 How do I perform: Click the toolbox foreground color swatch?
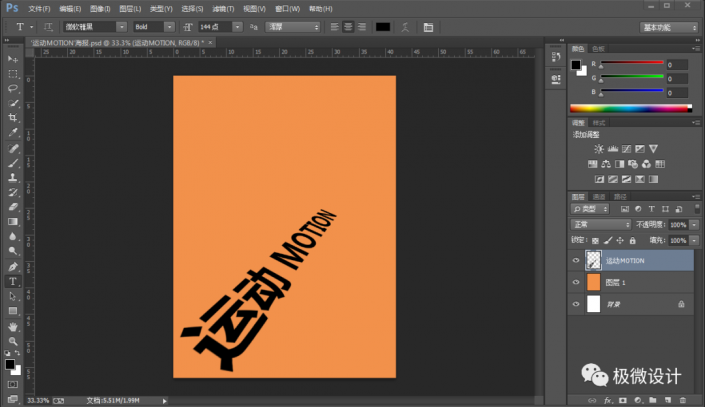[10, 364]
